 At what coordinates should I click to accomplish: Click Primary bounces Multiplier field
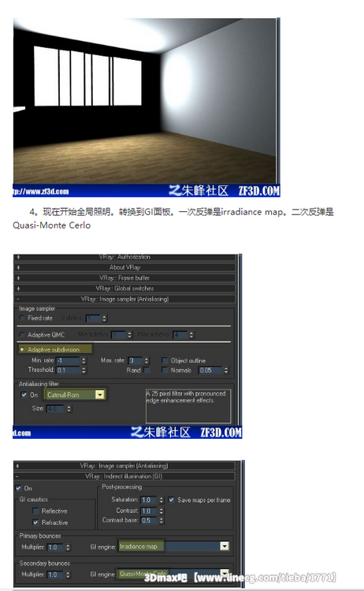(56, 547)
